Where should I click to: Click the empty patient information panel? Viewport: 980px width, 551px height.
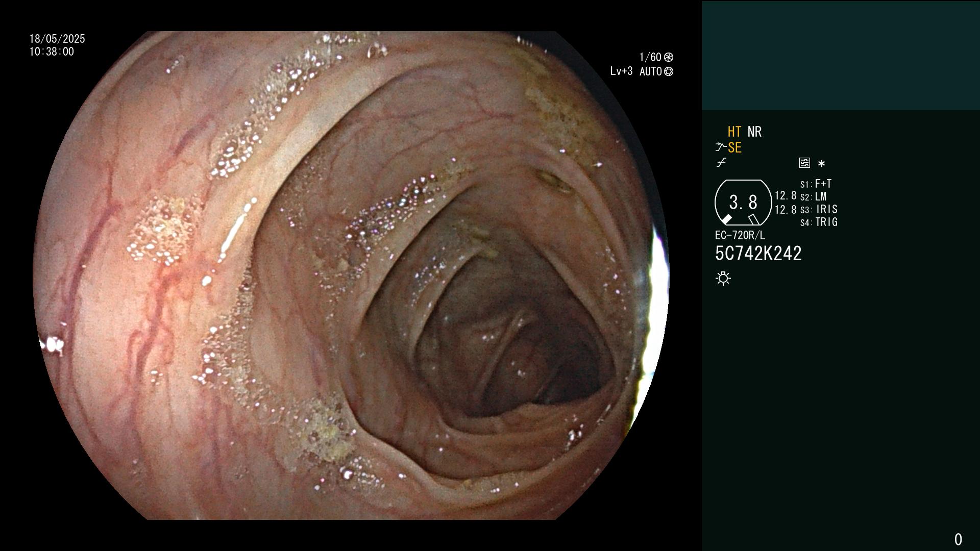(x=841, y=56)
